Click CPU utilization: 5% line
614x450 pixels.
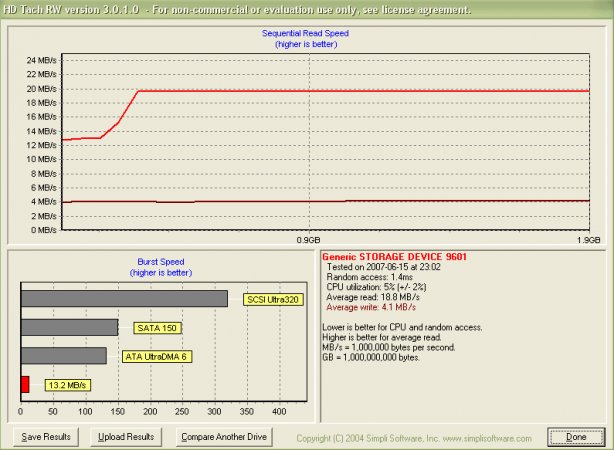376,287
